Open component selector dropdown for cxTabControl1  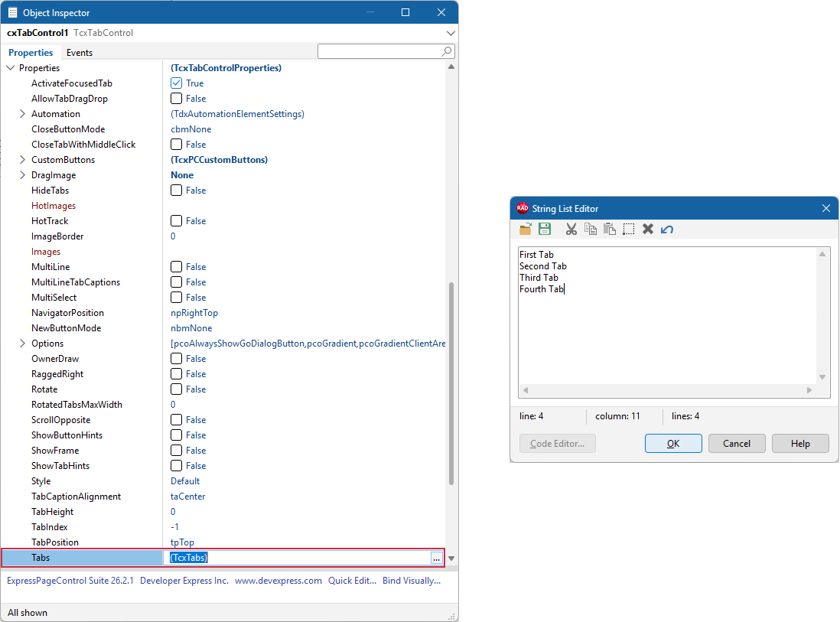pos(451,33)
